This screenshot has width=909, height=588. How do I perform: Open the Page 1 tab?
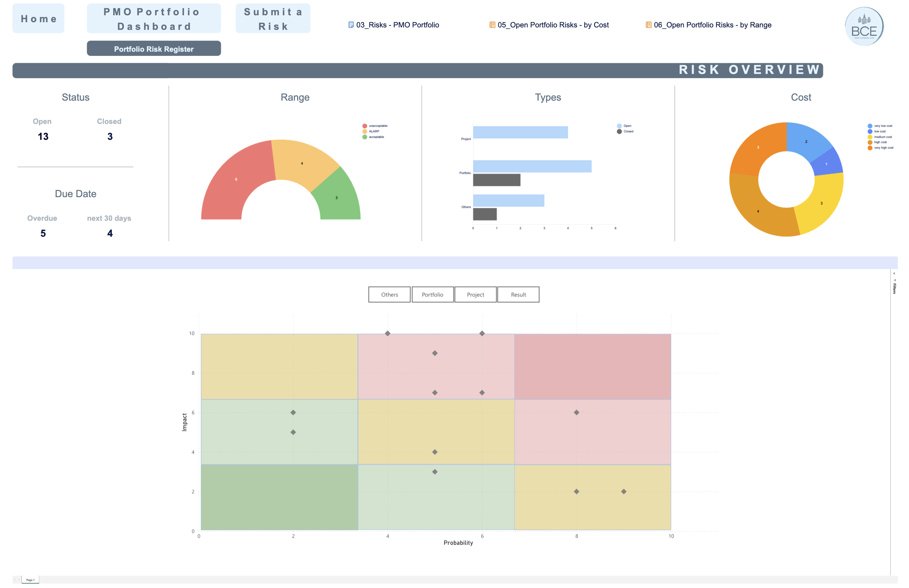(31, 580)
